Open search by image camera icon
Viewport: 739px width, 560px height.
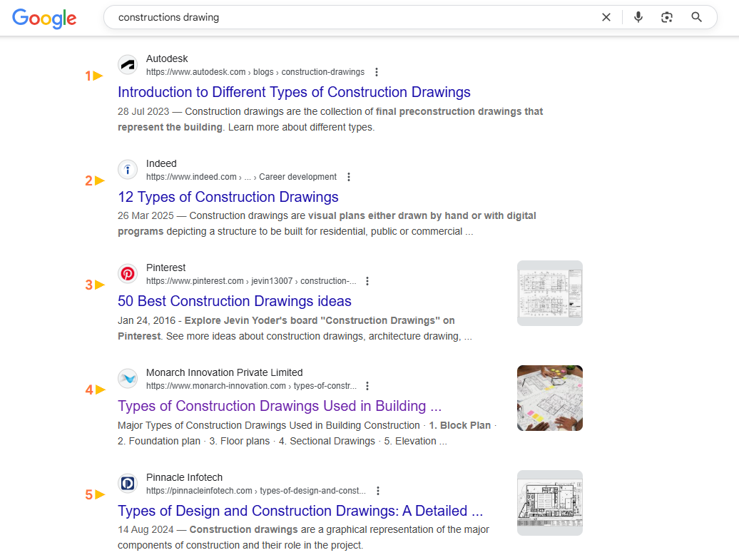[667, 17]
